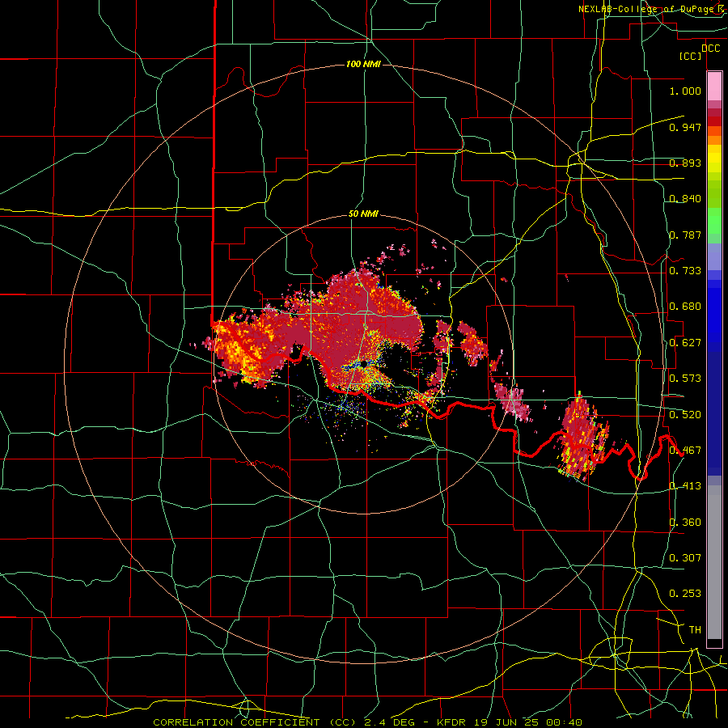Click the 0.253 legend value
The image size is (728, 728).
point(685,594)
